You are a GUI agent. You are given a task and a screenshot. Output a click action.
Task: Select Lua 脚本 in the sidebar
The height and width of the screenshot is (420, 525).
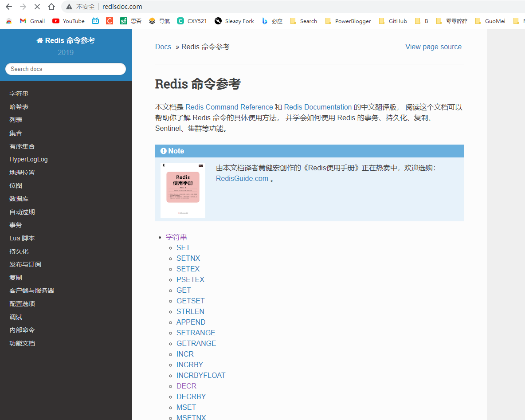[22, 238]
